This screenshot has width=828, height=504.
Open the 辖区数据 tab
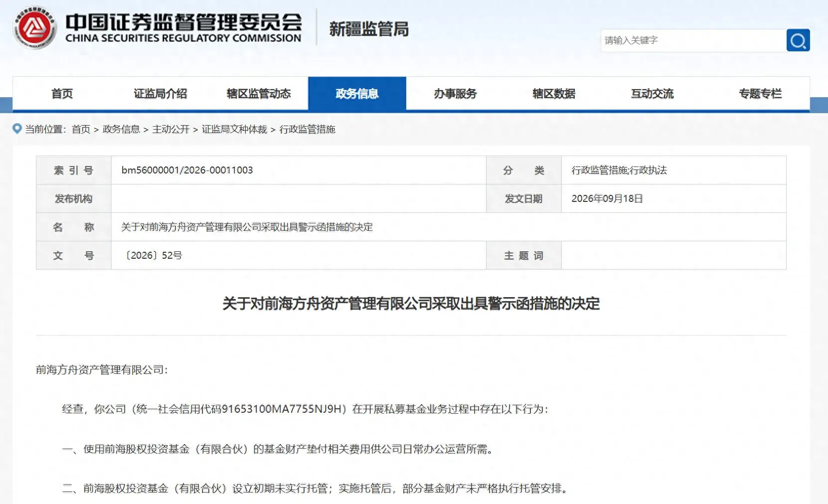[554, 93]
